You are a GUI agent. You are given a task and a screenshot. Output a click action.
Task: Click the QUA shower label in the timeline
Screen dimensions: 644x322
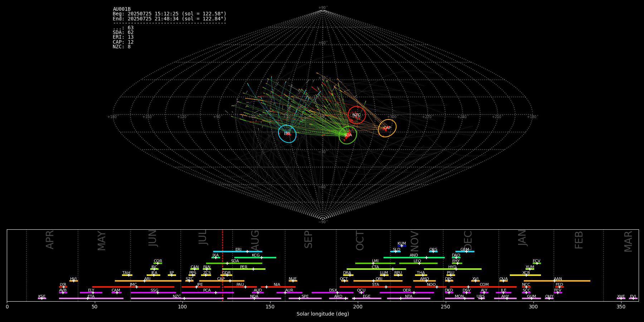pos(504,279)
